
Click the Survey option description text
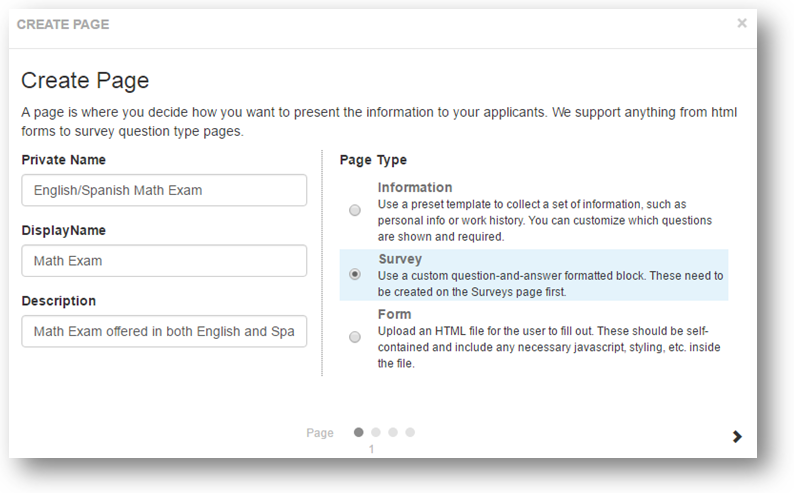tap(550, 282)
